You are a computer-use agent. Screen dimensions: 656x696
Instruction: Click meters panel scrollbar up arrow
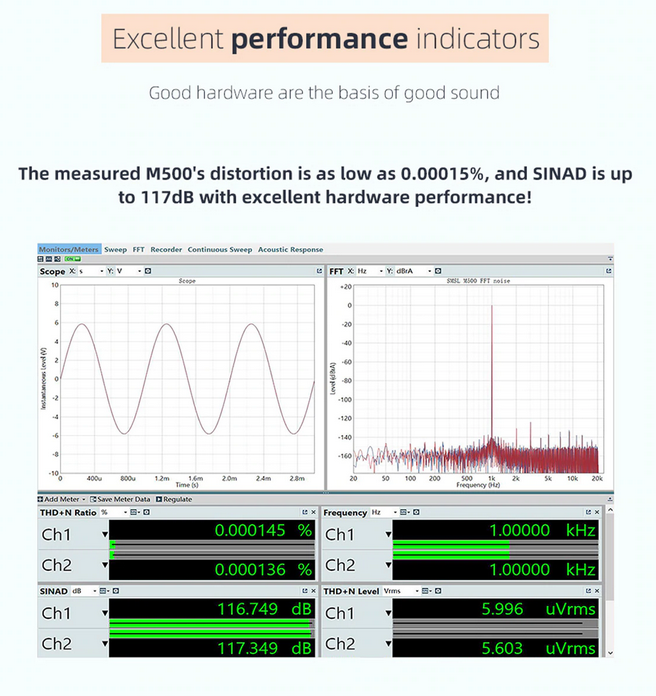610,510
